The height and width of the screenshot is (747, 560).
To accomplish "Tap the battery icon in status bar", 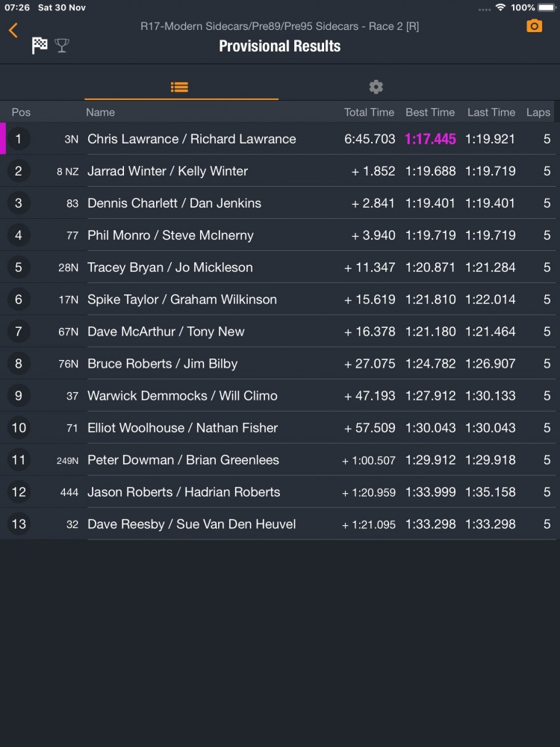I will pyautogui.click(x=547, y=7).
